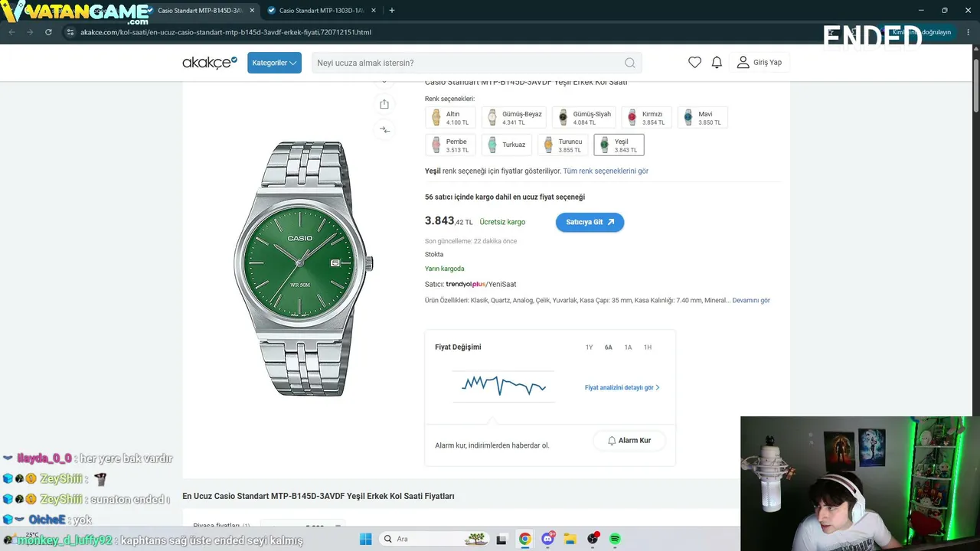Expand product features with 'Devamını gör'
The height and width of the screenshot is (551, 980).
(x=751, y=301)
